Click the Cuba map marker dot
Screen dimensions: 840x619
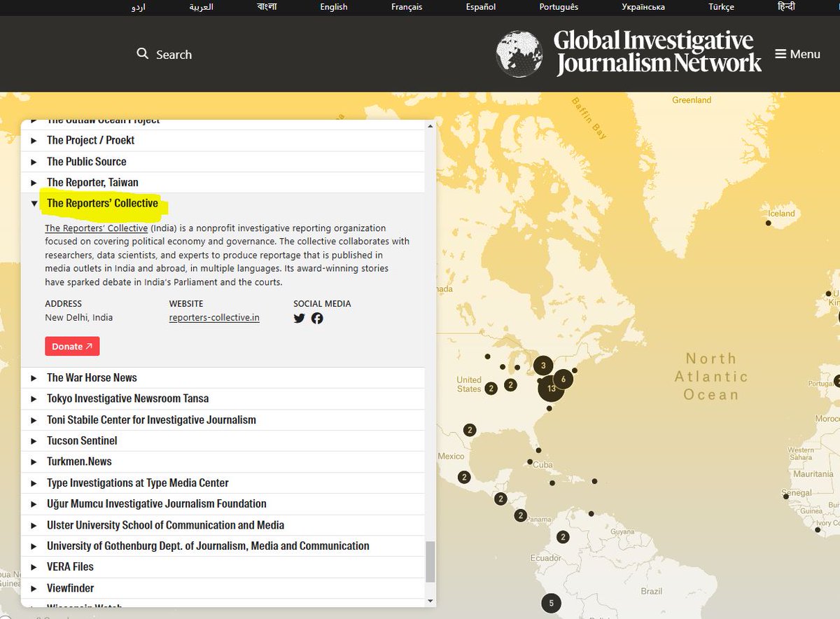[x=530, y=461]
